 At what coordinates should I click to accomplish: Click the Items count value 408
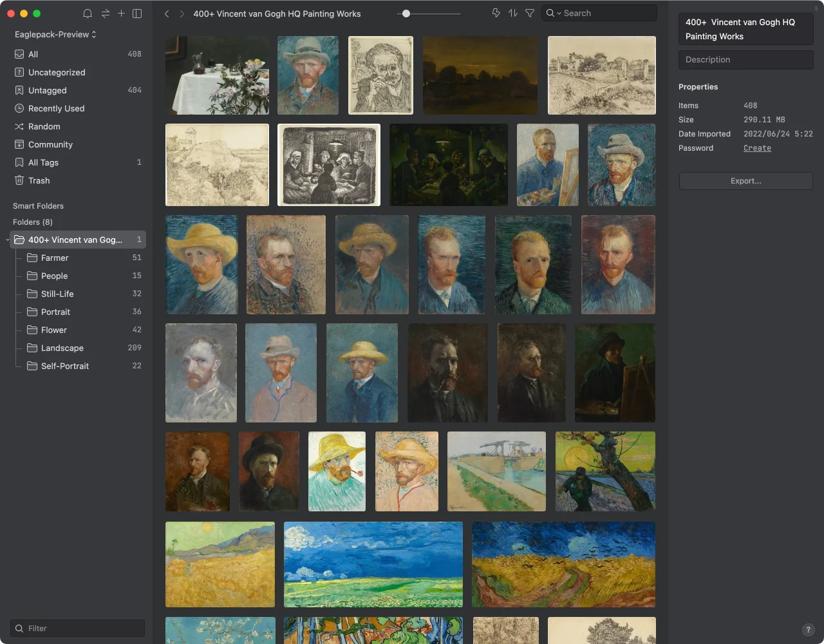750,106
